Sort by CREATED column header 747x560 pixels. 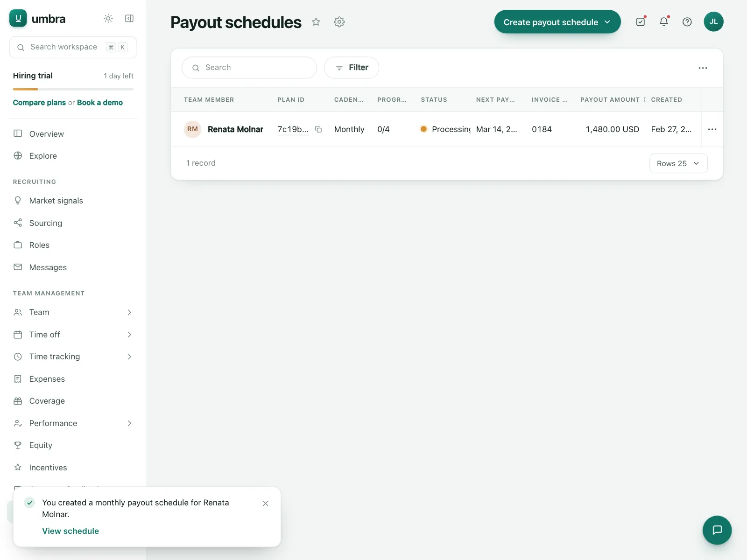[667, 100]
